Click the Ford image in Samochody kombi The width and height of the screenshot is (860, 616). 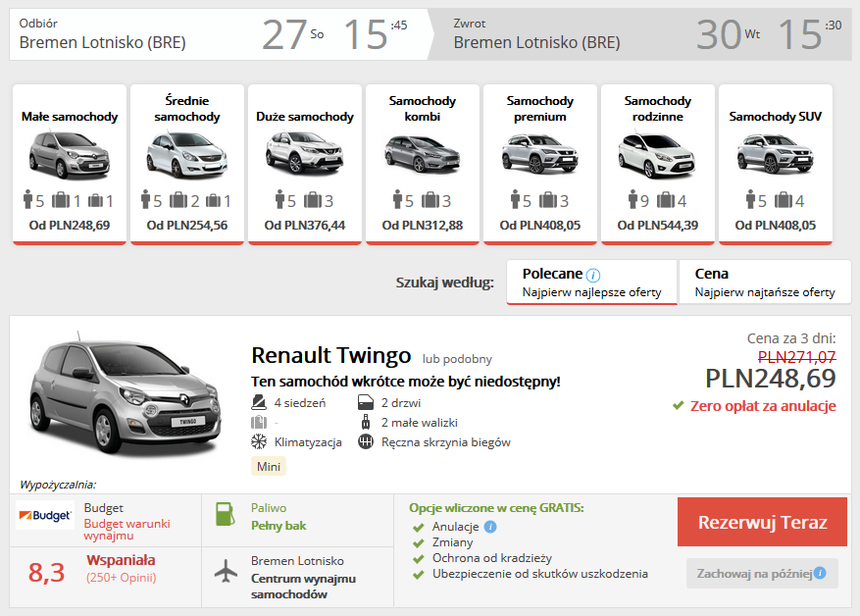click(422, 153)
